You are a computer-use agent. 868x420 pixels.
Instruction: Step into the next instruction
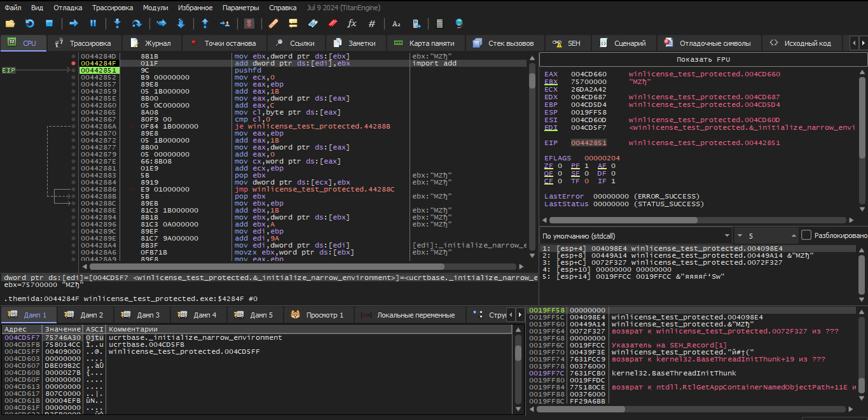pyautogui.click(x=118, y=24)
